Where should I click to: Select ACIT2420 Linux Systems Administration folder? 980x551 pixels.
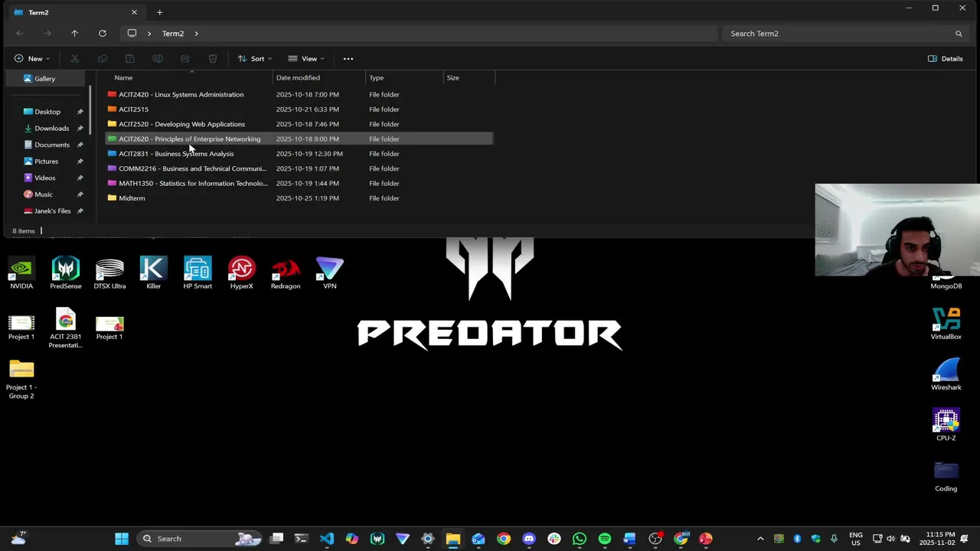(299, 95)
